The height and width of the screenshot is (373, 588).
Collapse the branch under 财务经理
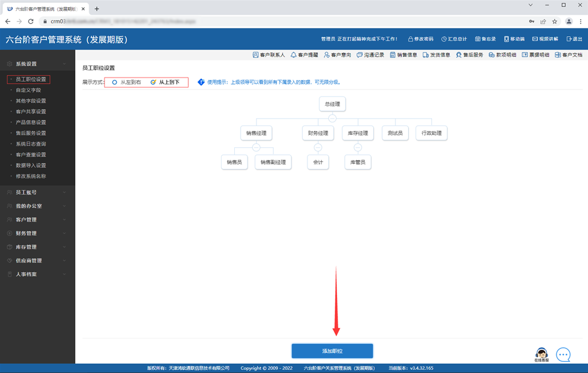(318, 147)
